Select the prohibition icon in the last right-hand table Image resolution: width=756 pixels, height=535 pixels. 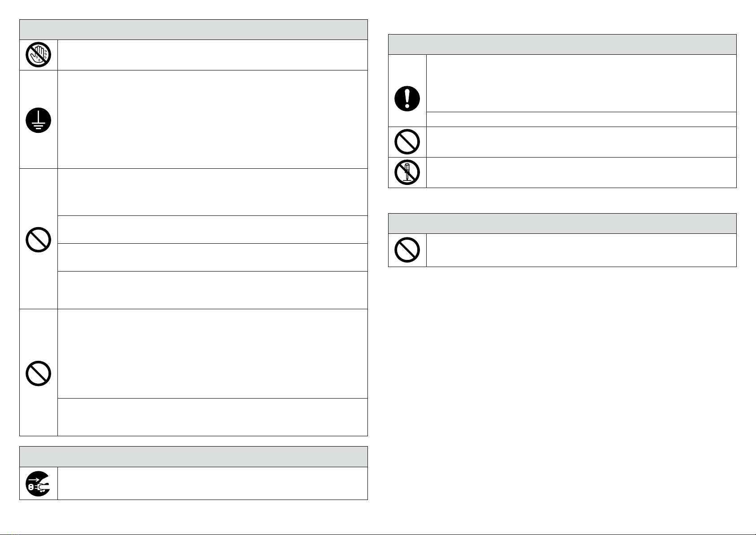point(407,250)
